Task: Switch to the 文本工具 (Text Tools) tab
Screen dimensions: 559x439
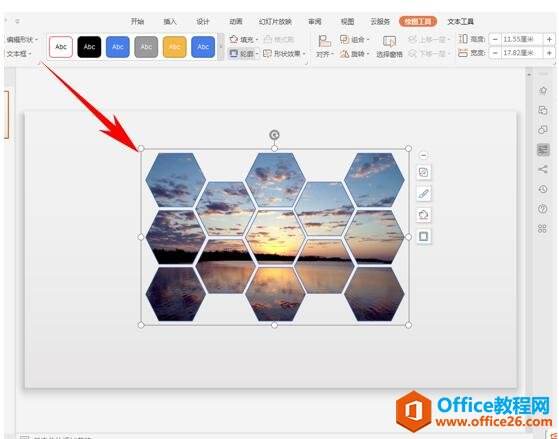Action: [461, 21]
